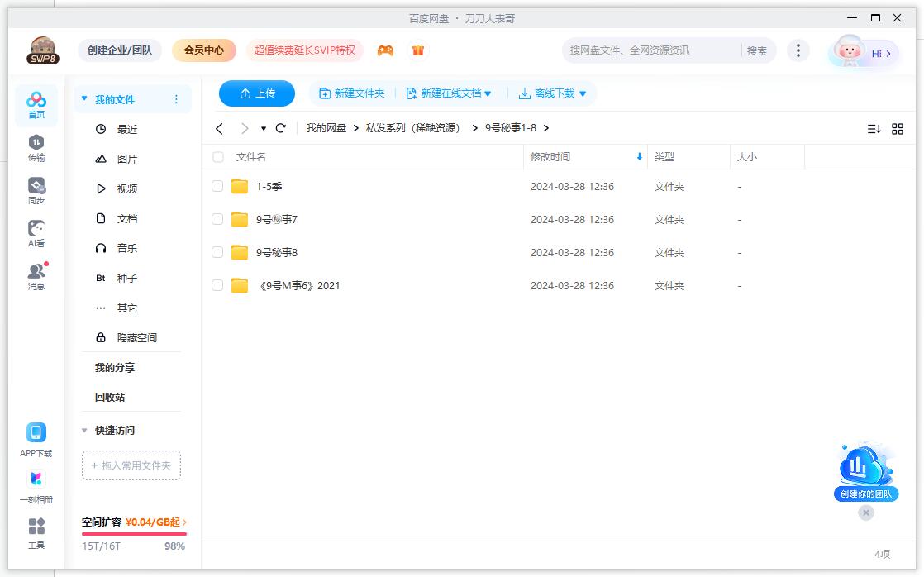Click the game controller icon
The width and height of the screenshot is (924, 577).
point(385,50)
